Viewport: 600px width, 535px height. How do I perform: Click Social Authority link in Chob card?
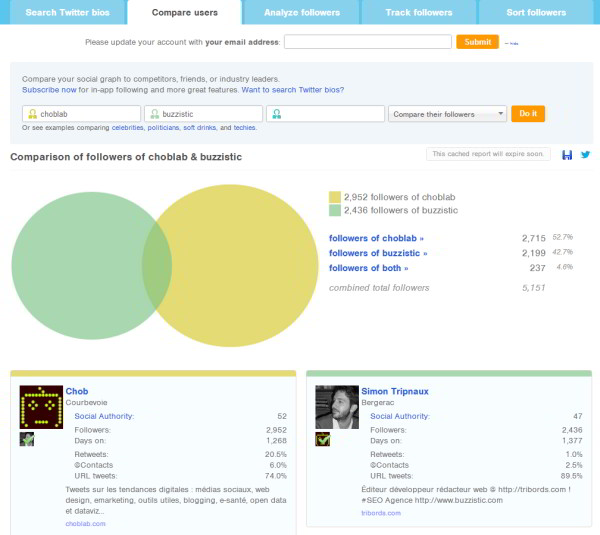pos(104,416)
